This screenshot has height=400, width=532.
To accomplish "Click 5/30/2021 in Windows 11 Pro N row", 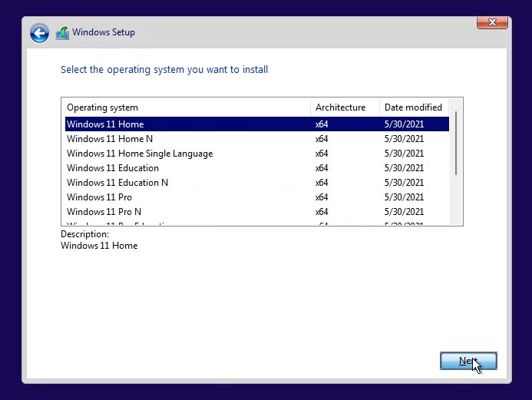I will (404, 212).
